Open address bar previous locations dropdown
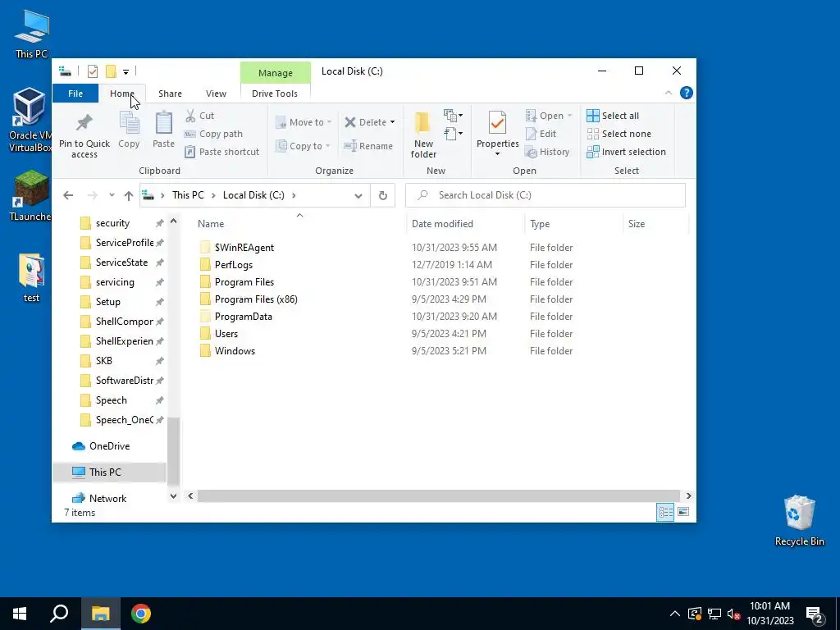 (358, 195)
